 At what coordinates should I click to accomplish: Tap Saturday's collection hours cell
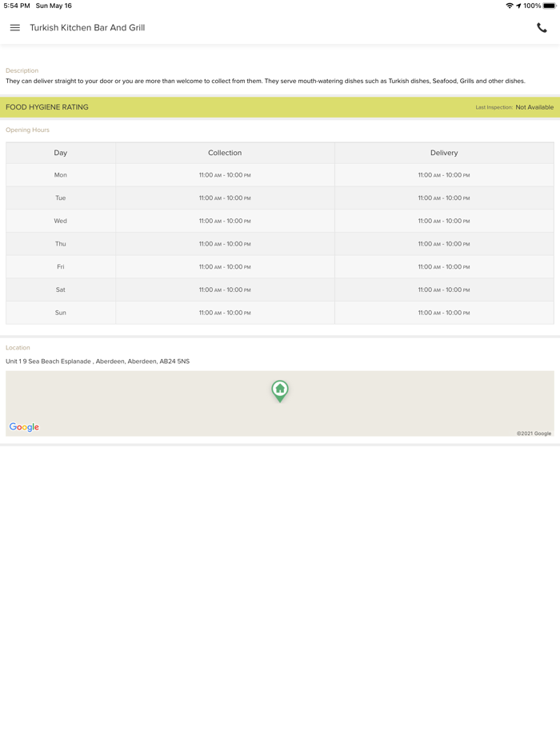pyautogui.click(x=225, y=290)
